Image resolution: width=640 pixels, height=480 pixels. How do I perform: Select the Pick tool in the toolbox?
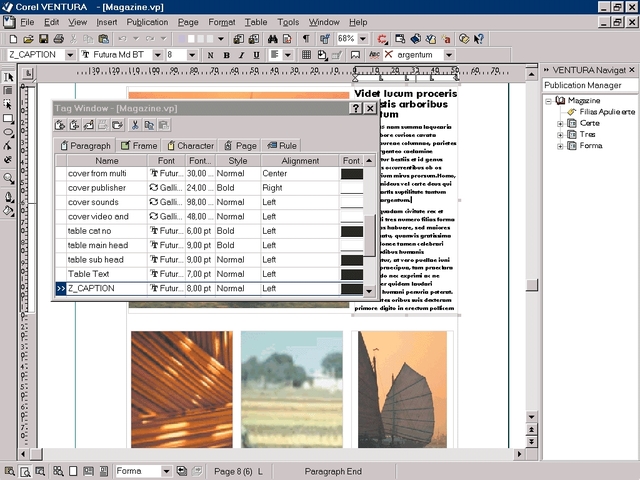[x=8, y=77]
